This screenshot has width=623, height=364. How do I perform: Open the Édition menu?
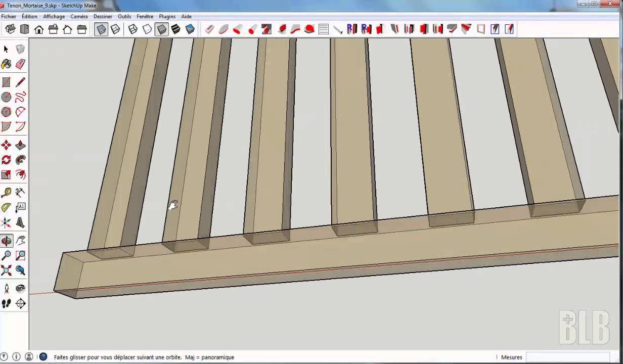[x=29, y=16]
